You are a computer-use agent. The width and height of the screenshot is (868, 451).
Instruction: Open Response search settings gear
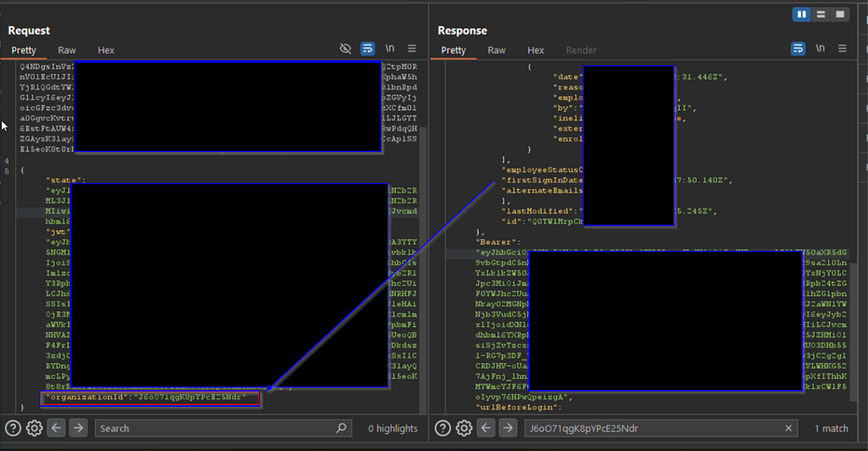(x=464, y=428)
